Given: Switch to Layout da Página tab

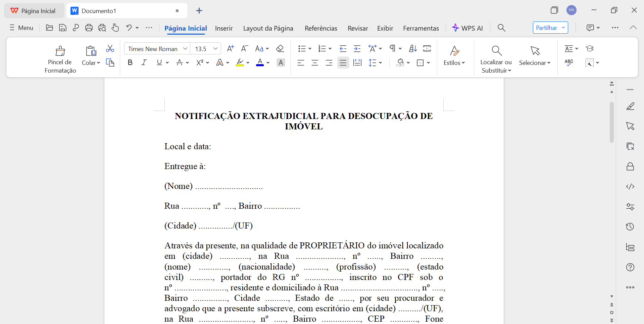Looking at the screenshot, I should 268,28.
